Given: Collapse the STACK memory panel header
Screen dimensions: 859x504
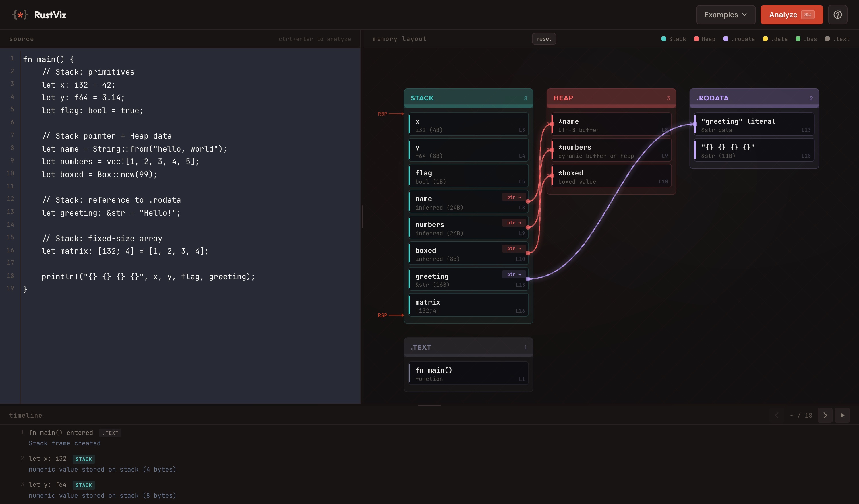Looking at the screenshot, I should point(468,98).
